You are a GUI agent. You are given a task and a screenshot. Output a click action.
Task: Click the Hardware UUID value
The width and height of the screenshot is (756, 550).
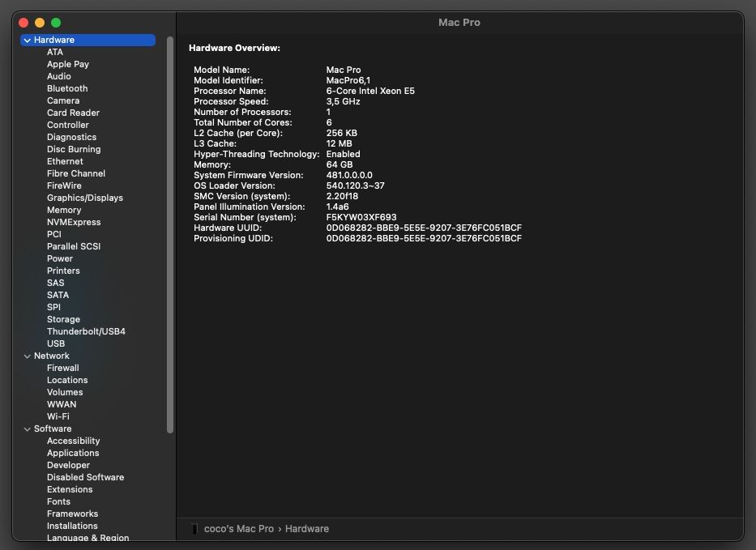424,228
